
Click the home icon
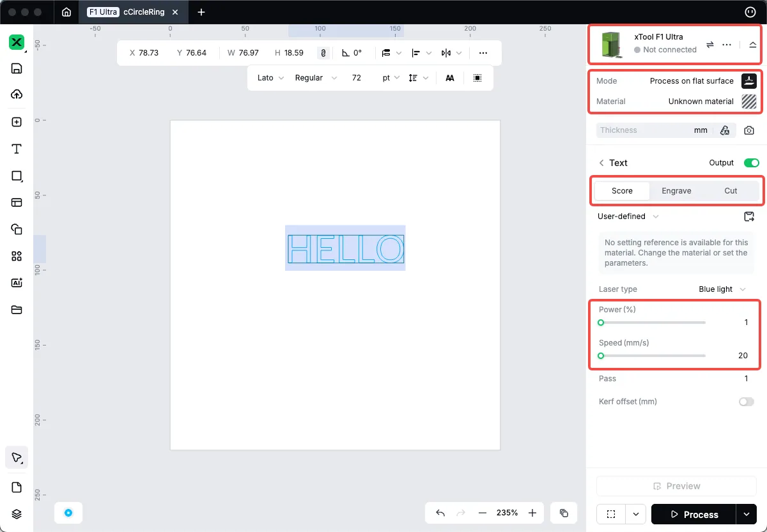point(66,12)
